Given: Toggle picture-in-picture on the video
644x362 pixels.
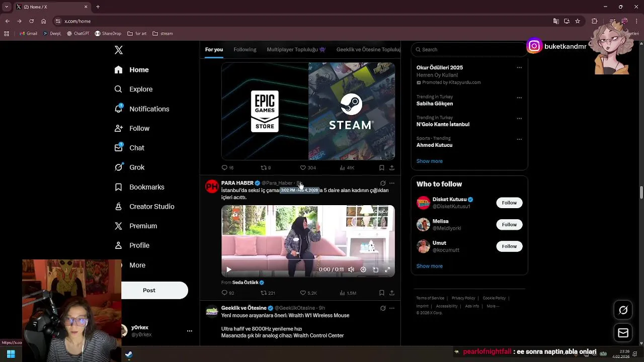Looking at the screenshot, I should point(375,269).
